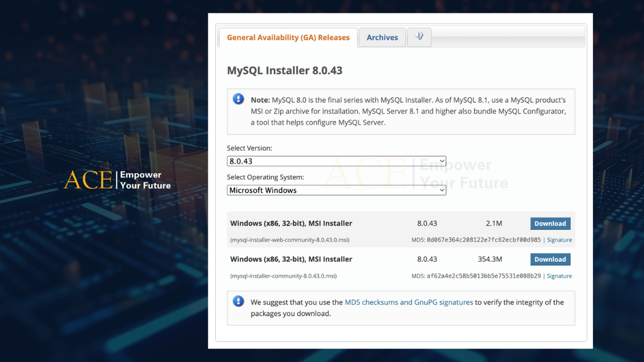Switch to the General Availability (GA) Releases tab
Screen dimensions: 644x362
pos(288,38)
